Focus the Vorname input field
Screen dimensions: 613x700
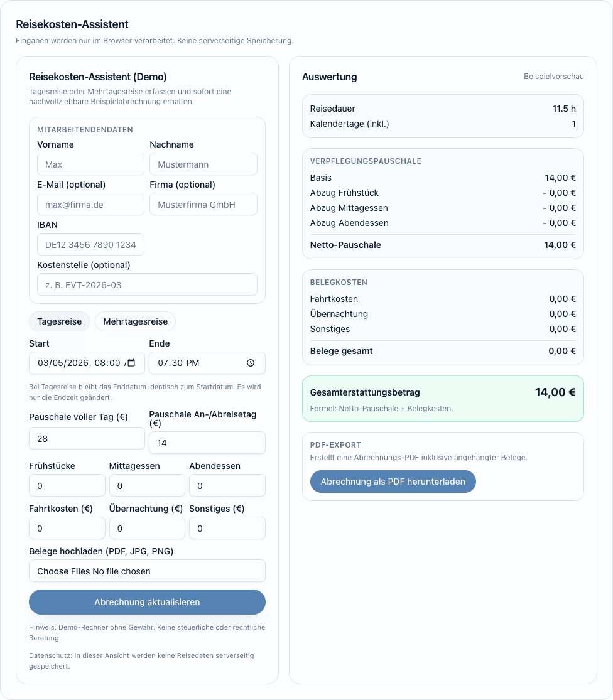[90, 164]
